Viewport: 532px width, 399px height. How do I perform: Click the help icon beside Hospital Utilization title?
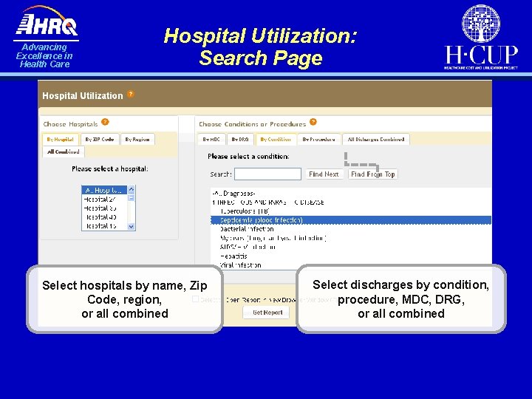[131, 94]
